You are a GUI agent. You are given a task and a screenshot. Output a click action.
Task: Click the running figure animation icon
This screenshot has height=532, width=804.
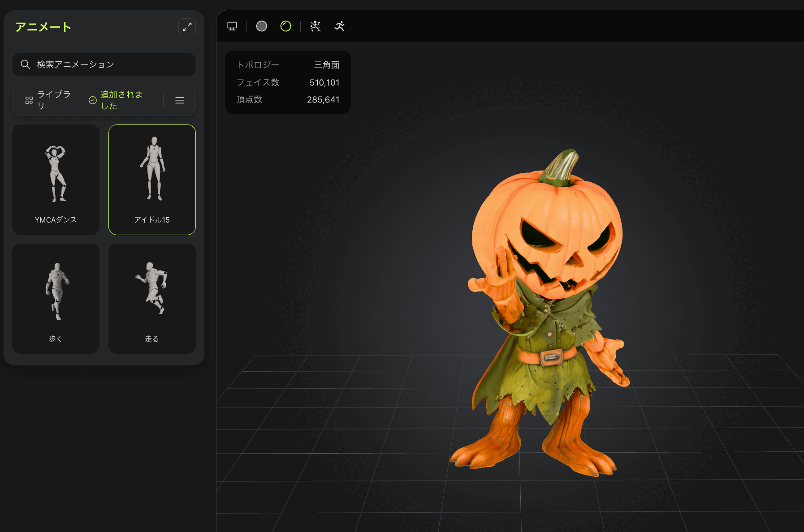pyautogui.click(x=340, y=26)
